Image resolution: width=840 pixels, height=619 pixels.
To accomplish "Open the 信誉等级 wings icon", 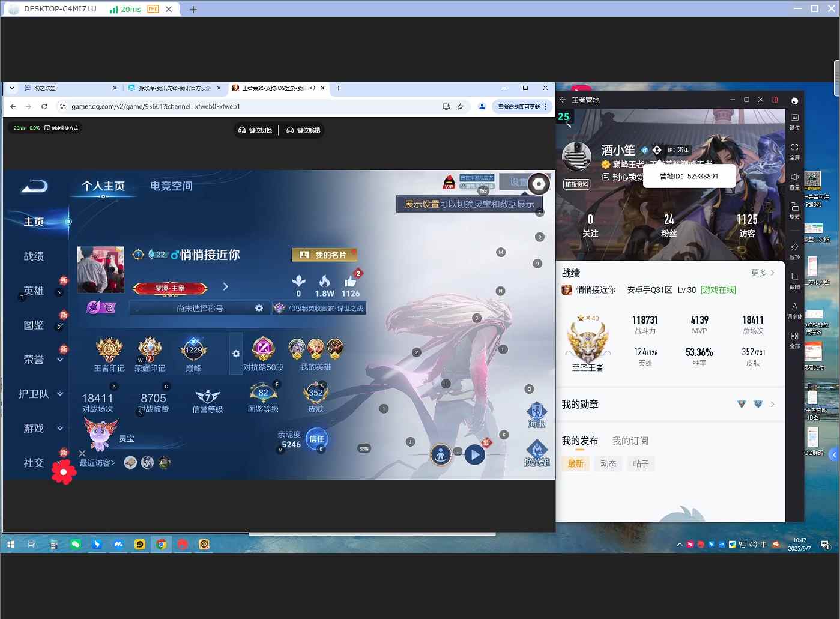I will pos(208,396).
